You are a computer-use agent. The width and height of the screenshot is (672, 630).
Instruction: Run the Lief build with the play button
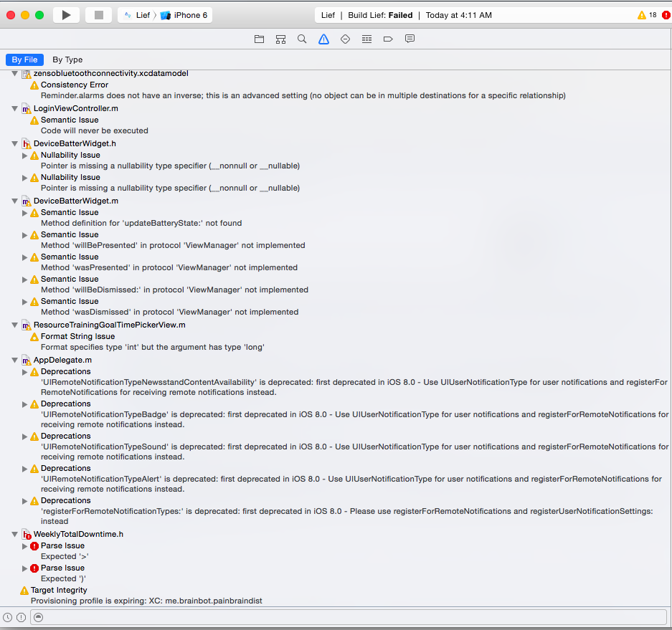tap(66, 15)
